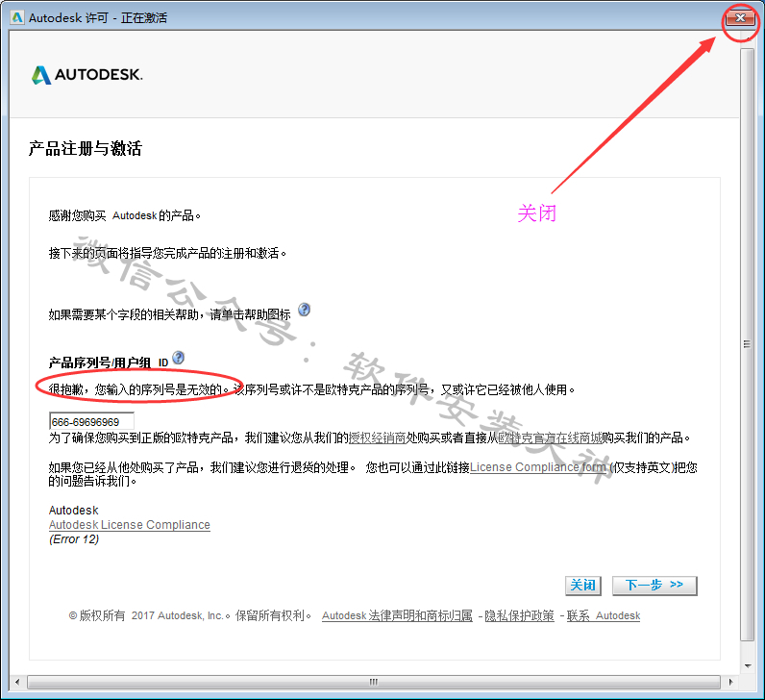The image size is (765, 700).
Task: Click the 产品注册与激活 heading
Action: click(85, 148)
